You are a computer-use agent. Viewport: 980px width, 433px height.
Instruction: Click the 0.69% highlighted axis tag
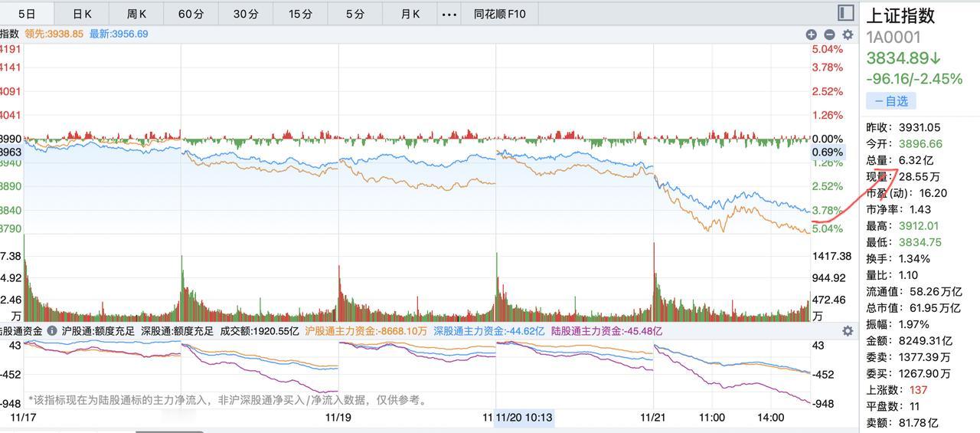point(828,153)
